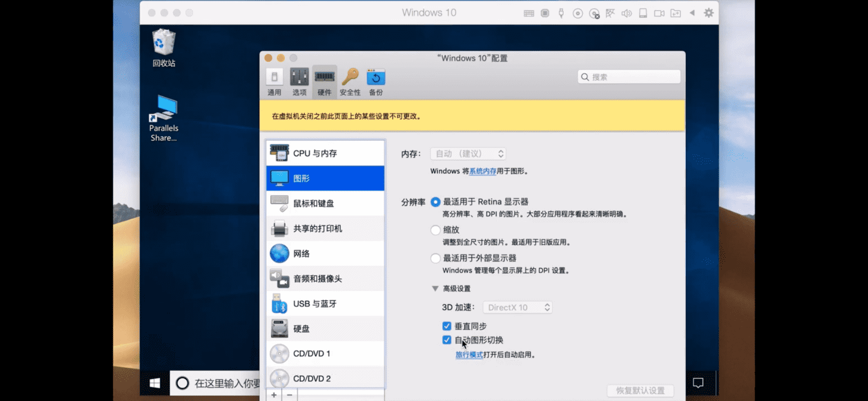Collapse the 高级设置 disclosure triangle
This screenshot has width=868, height=401.
tap(435, 289)
